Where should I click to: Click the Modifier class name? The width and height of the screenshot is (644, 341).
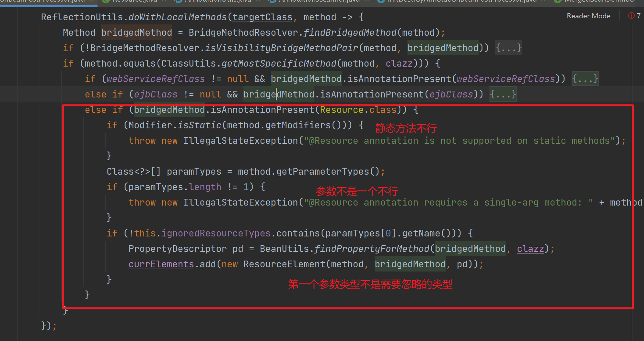pos(150,125)
